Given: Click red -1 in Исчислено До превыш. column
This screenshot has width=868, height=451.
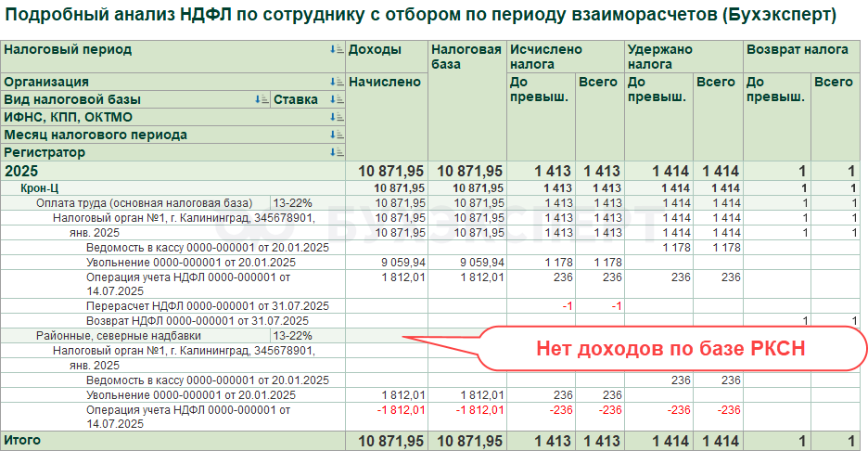Looking at the screenshot, I should pos(568,306).
